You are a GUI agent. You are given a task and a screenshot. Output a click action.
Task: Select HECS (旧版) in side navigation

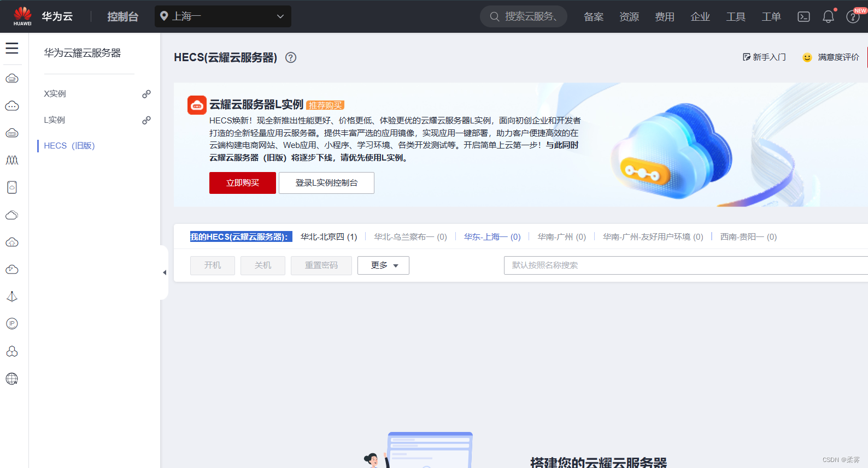tap(69, 146)
